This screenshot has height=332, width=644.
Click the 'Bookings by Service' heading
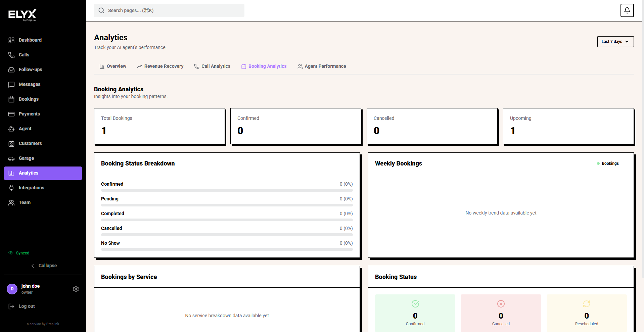pos(129,277)
